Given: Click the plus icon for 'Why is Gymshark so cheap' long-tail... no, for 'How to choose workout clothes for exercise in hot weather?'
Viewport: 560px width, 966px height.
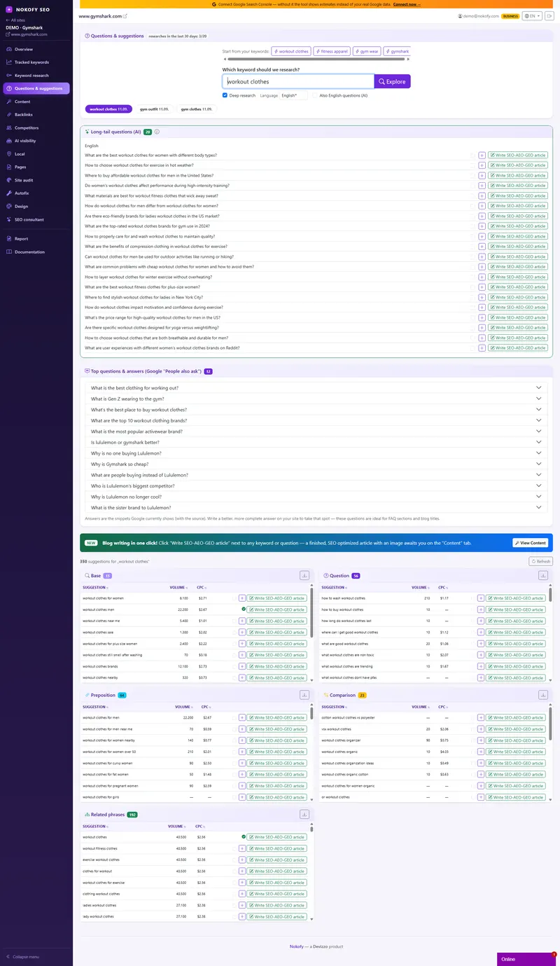Looking at the screenshot, I should coord(482,165).
